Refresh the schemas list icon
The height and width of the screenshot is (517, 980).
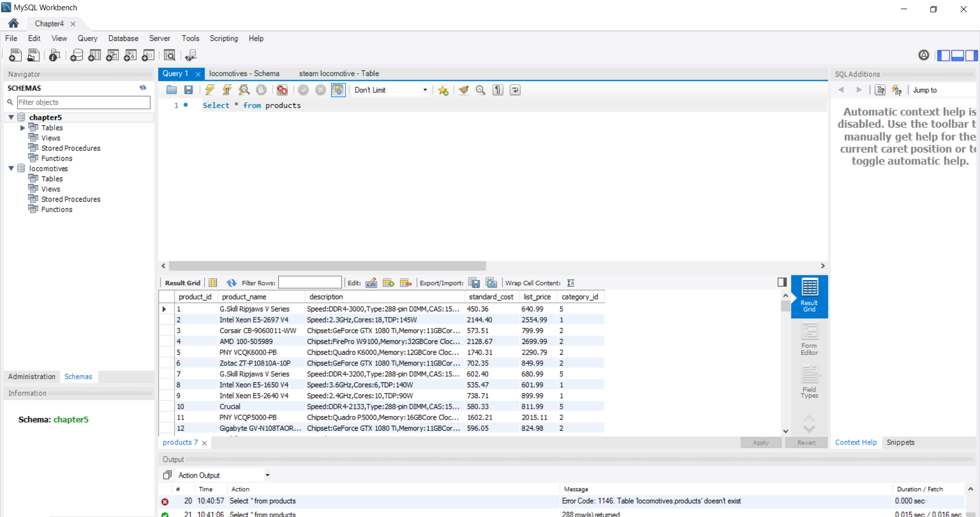coord(143,88)
